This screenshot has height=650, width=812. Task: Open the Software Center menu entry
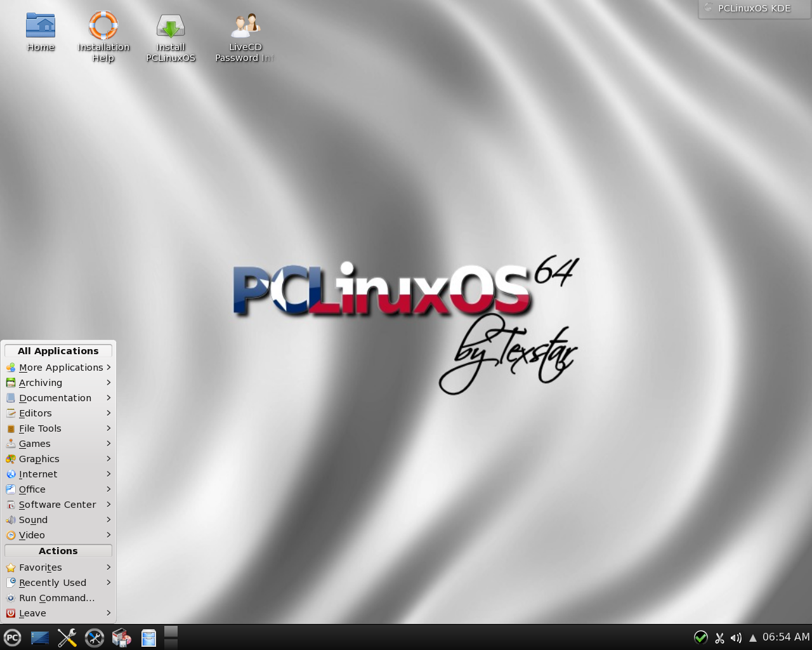[x=58, y=505]
